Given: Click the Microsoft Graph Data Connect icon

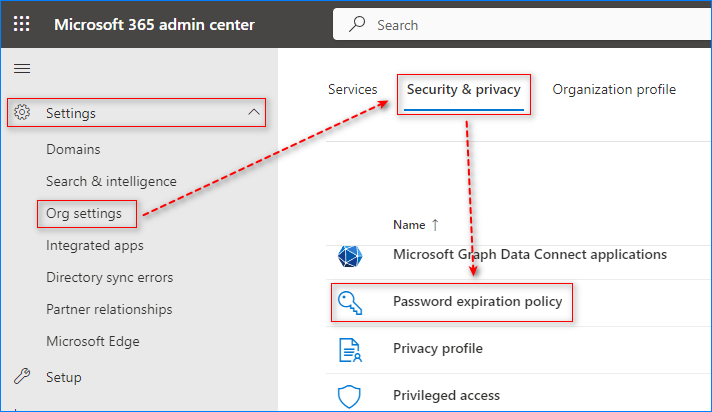Looking at the screenshot, I should pyautogui.click(x=350, y=256).
